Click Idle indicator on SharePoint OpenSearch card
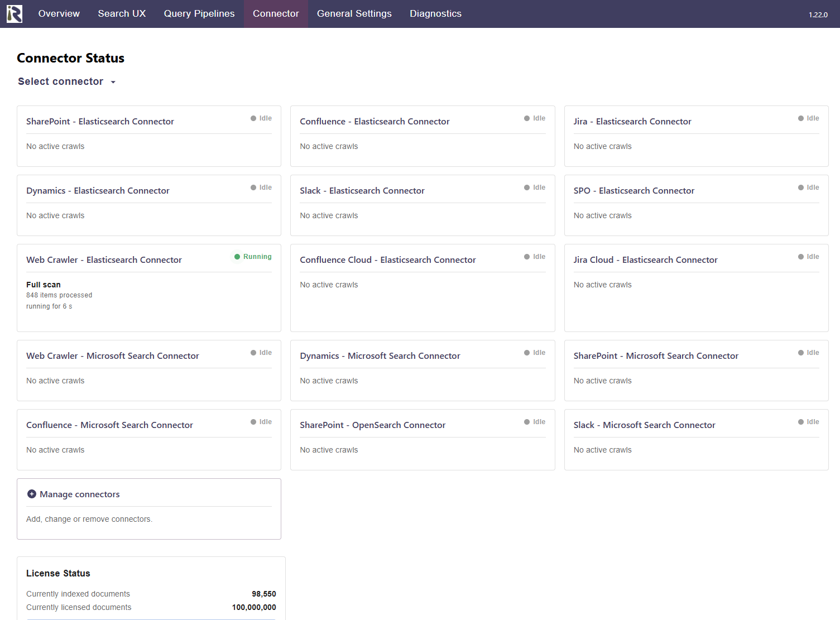This screenshot has width=840, height=620. click(x=535, y=422)
